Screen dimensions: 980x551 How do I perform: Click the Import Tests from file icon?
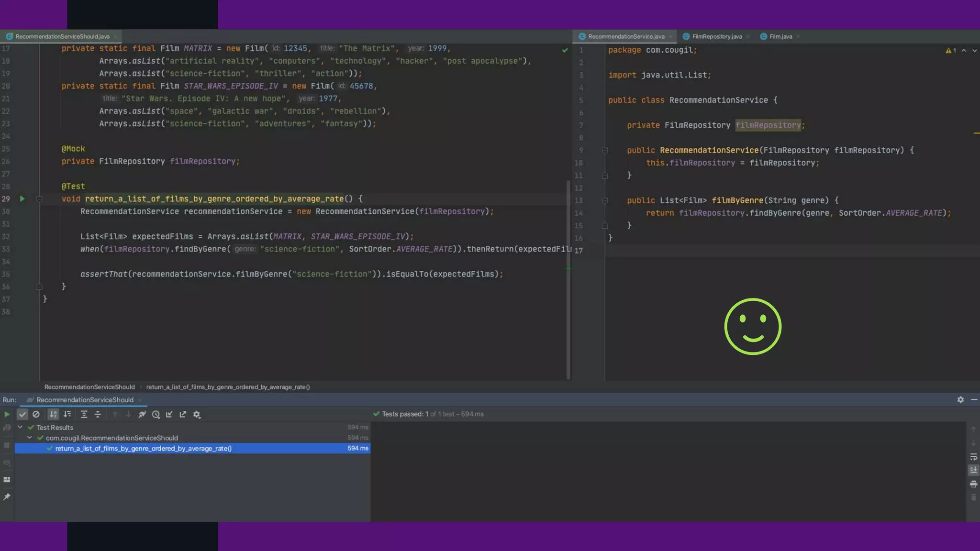coord(169,415)
